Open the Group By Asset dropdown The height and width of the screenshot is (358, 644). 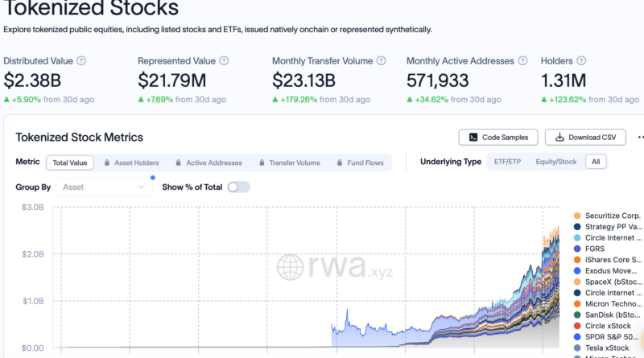[x=104, y=187]
